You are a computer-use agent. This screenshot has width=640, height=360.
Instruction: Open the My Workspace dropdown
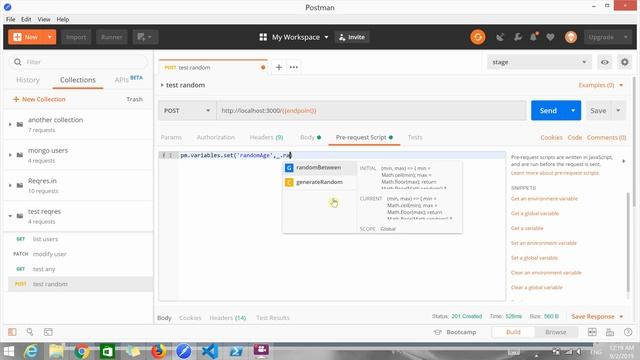300,37
